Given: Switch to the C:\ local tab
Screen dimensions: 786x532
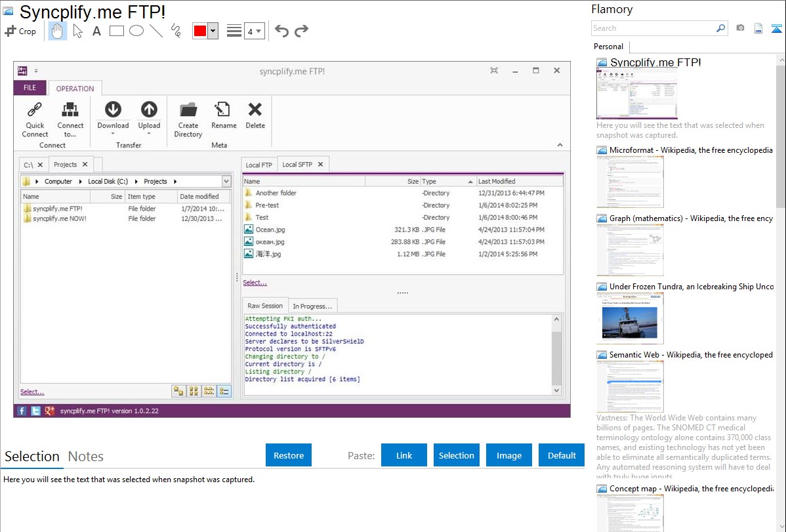Looking at the screenshot, I should (28, 165).
